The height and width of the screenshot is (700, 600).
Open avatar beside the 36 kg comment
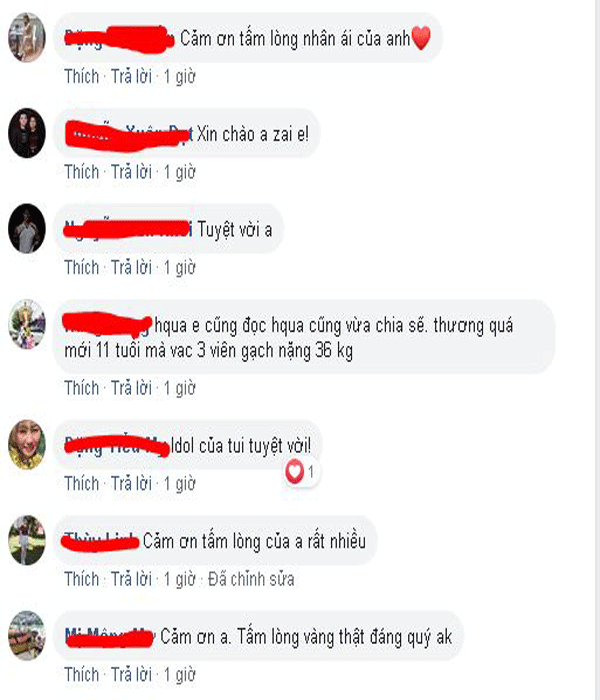tap(27, 324)
